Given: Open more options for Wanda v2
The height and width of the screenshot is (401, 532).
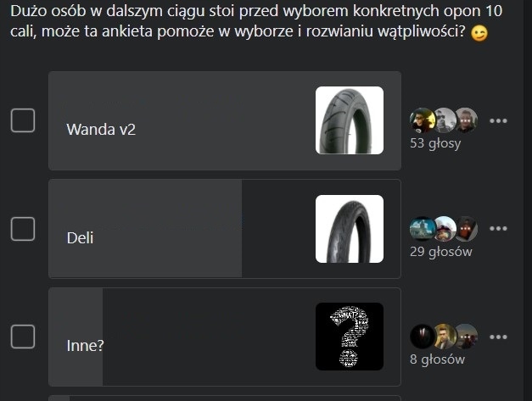Looking at the screenshot, I should (x=498, y=120).
